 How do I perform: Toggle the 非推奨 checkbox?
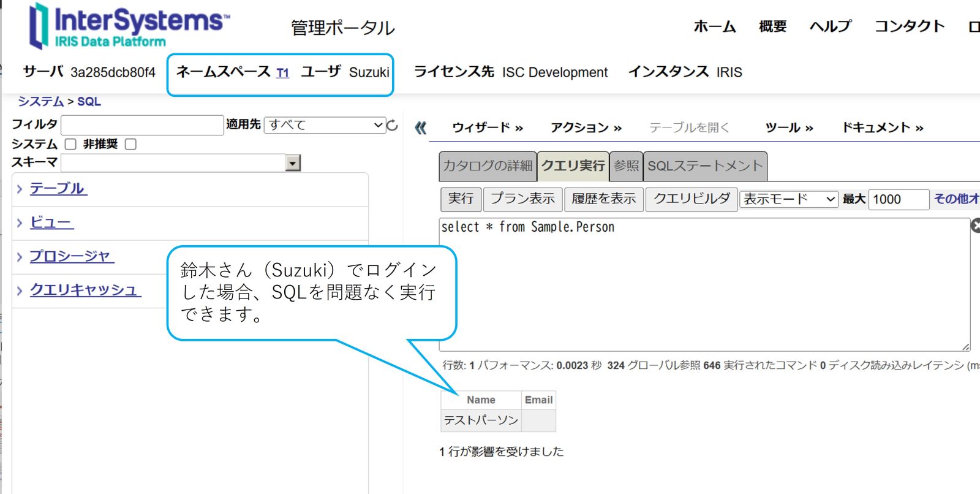[x=130, y=144]
